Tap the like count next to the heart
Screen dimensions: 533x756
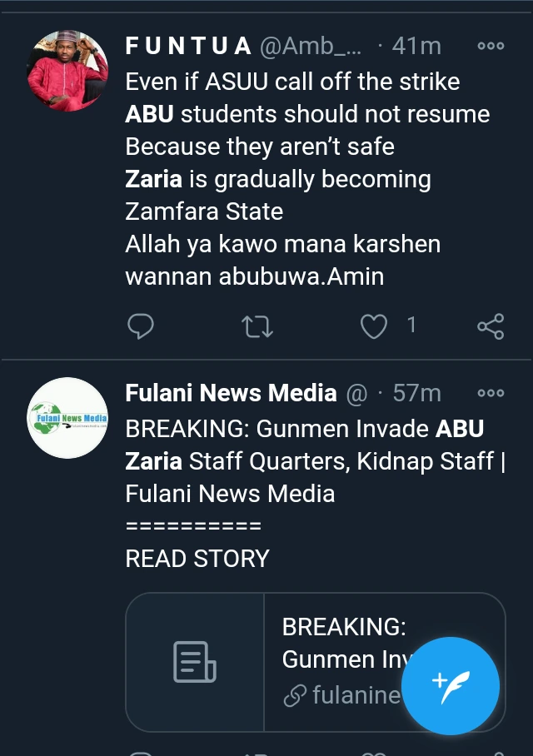411,326
